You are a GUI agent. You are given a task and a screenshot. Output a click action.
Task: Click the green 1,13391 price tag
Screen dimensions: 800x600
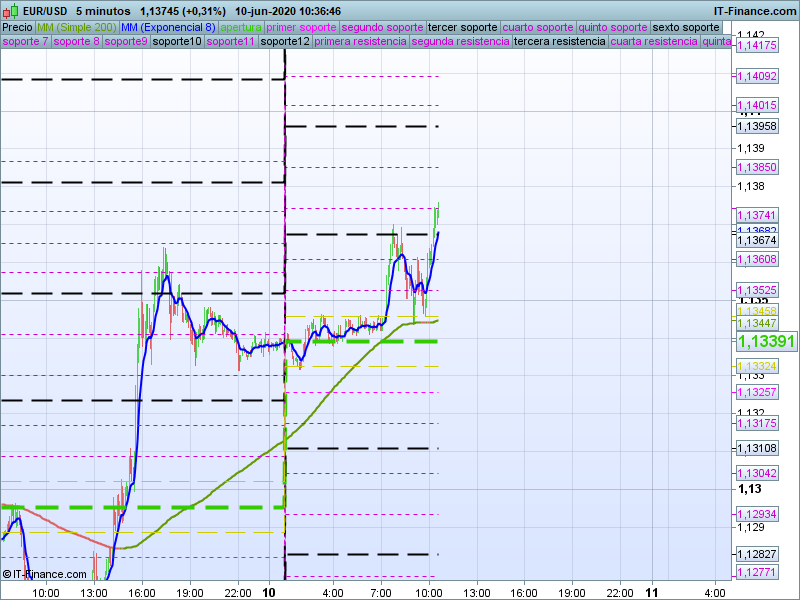pos(766,342)
